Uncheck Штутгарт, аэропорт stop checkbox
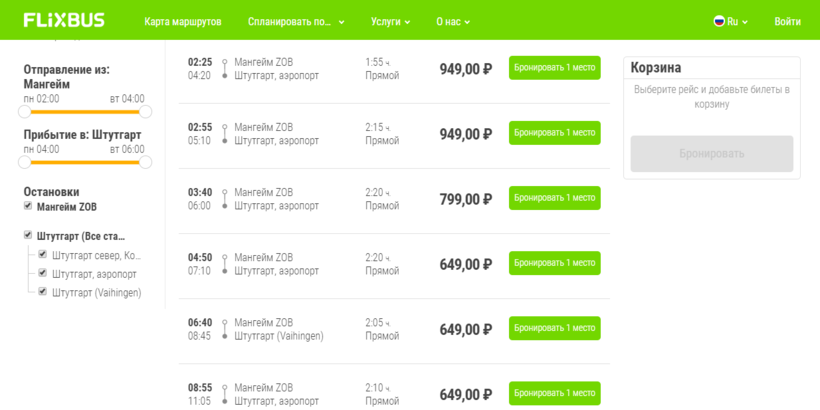Image resolution: width=820 pixels, height=410 pixels. 43,273
